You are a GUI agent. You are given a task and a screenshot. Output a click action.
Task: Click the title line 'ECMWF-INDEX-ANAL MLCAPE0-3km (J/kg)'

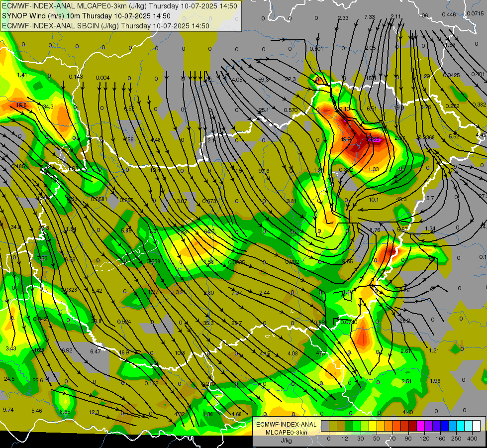[119, 6]
